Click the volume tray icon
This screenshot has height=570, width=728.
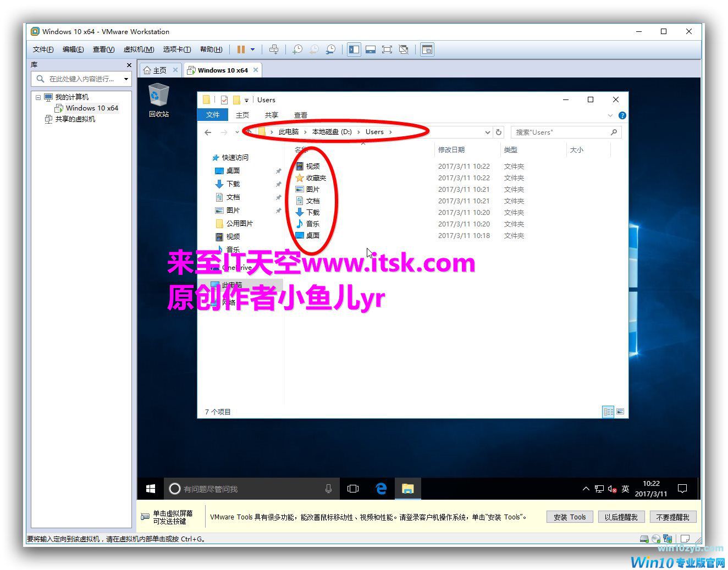tap(612, 489)
